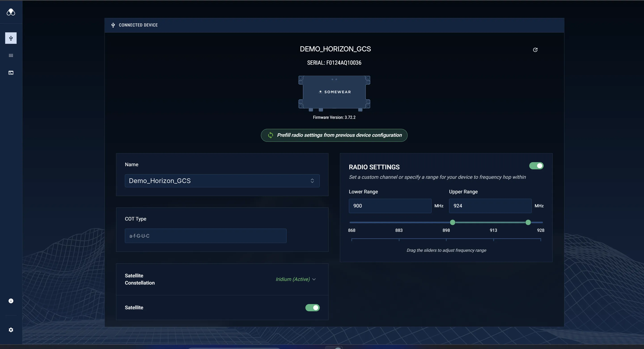Open the Name dropdown Demo_Horizon_GCS

click(222, 181)
